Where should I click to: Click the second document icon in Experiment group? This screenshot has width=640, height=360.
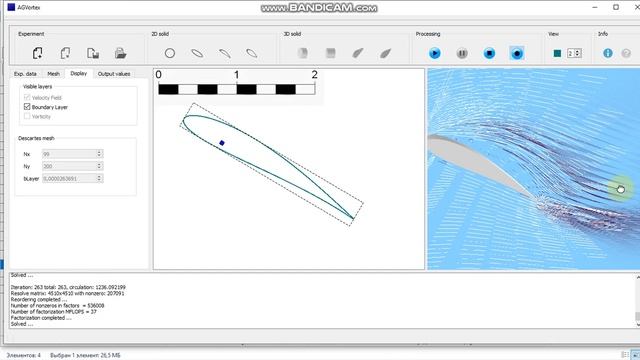(65, 53)
